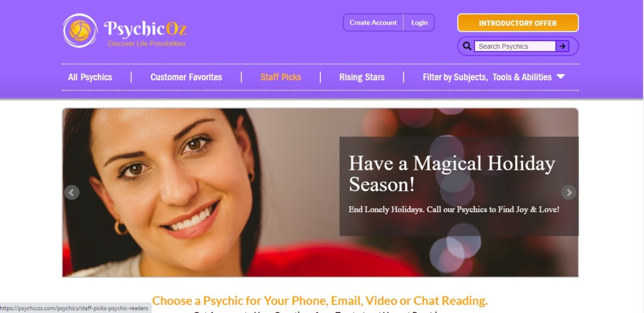This screenshot has width=644, height=313.
Task: Click the magnifying glass search icon
Action: tap(467, 46)
